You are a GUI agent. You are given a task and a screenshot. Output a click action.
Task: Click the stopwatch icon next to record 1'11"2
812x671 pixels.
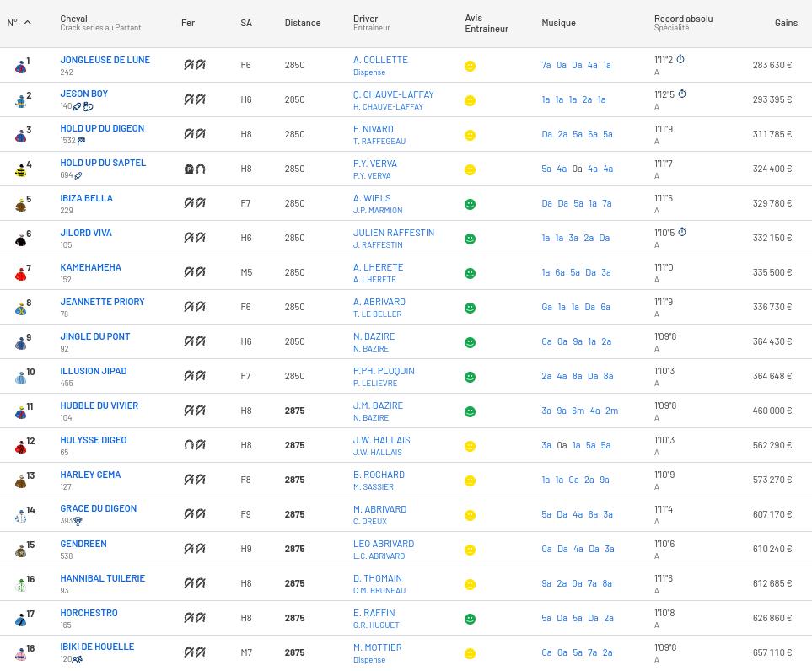(680, 60)
